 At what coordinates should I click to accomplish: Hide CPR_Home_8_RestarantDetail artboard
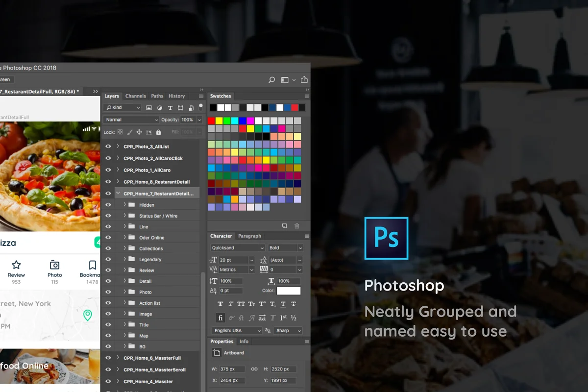pyautogui.click(x=108, y=182)
